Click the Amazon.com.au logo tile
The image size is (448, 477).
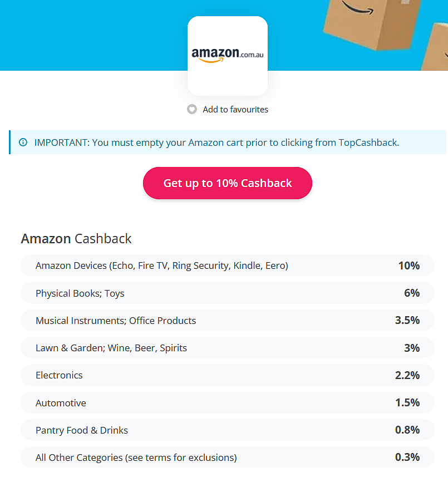pyautogui.click(x=228, y=56)
